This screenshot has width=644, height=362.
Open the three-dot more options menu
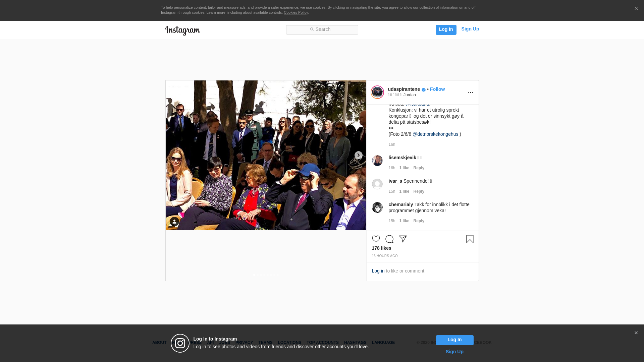[470, 93]
